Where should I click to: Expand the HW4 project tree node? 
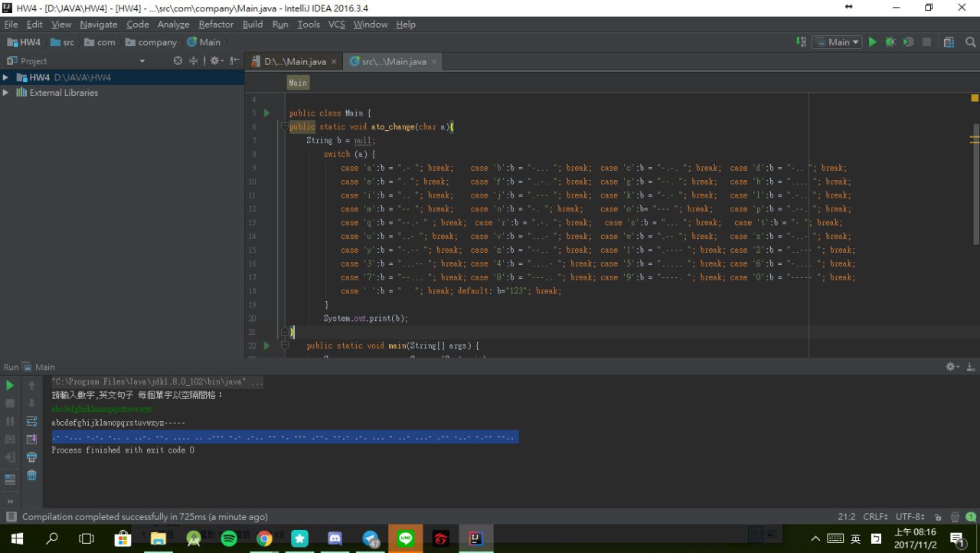6,77
